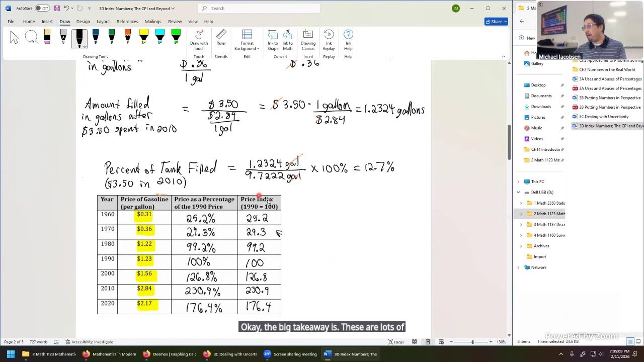Undo the last action

pos(66,9)
